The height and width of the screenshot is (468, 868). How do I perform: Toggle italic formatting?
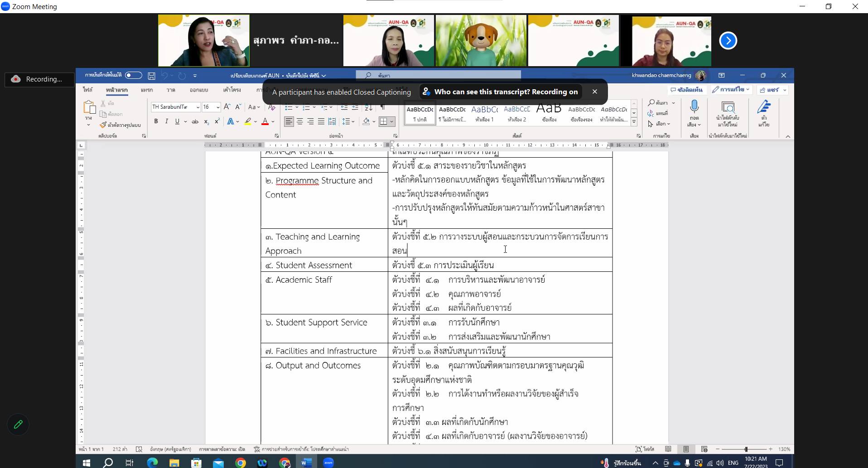pos(166,121)
